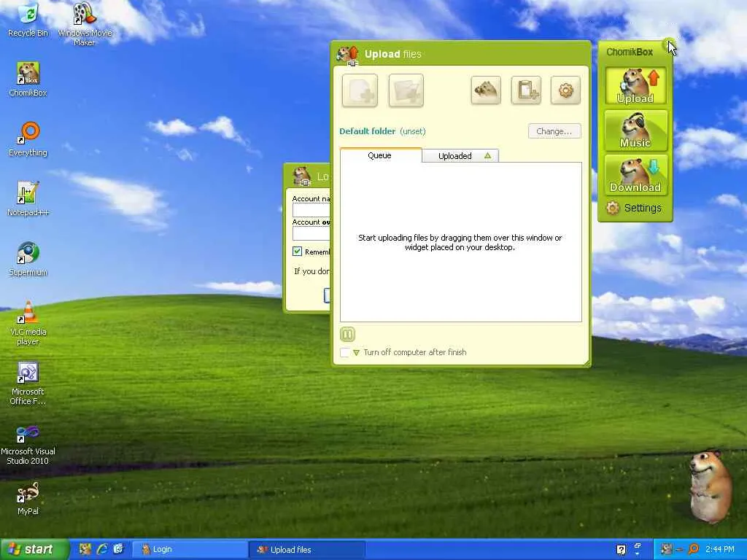Select the Everything desktop shortcut

pos(28,139)
